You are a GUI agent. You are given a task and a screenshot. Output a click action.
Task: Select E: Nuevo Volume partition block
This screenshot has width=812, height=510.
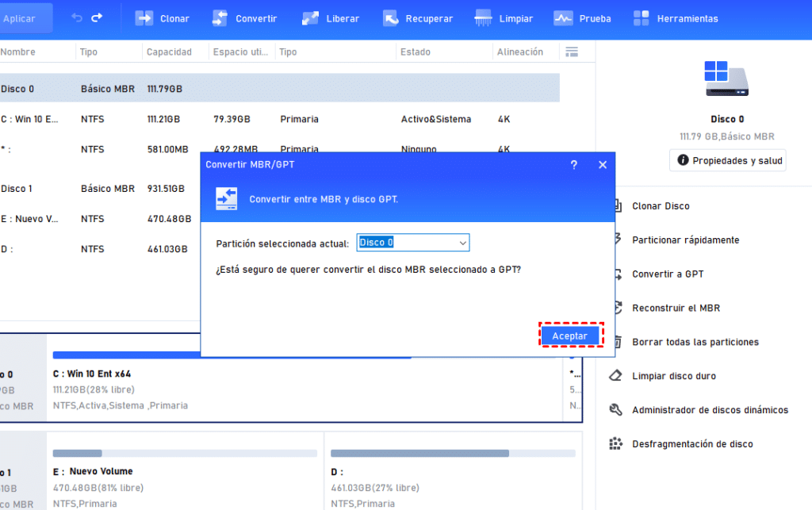(185, 472)
